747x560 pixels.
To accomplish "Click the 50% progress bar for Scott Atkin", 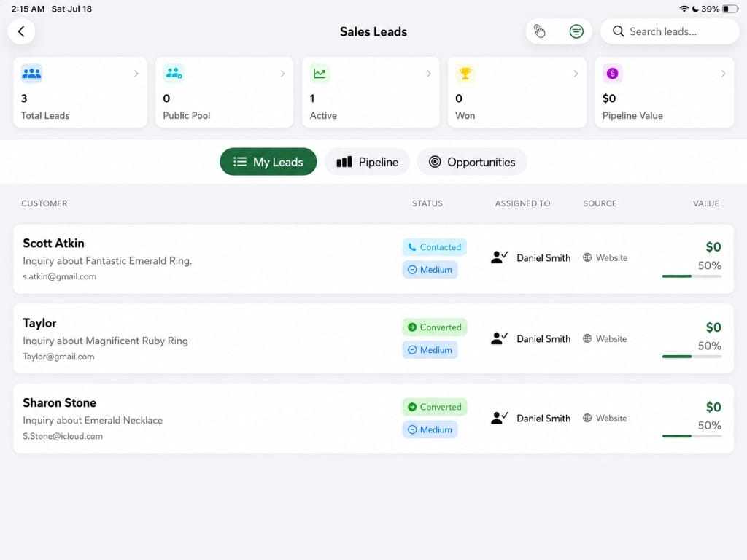I will pyautogui.click(x=692, y=276).
